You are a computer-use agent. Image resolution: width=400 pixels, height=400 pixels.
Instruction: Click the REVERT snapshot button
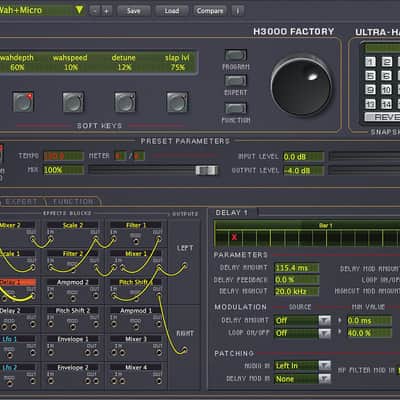coord(382,117)
